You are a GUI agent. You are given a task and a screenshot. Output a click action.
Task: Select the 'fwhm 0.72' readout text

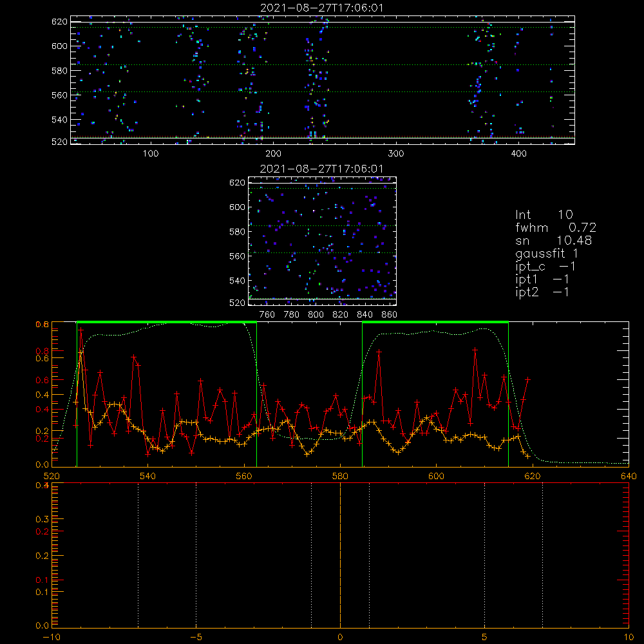click(x=556, y=227)
